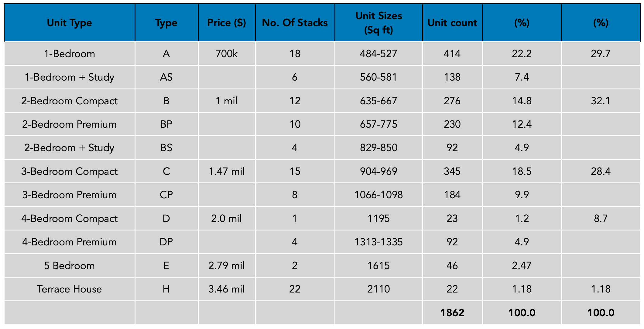Click the 700k price cell

[x=227, y=54]
